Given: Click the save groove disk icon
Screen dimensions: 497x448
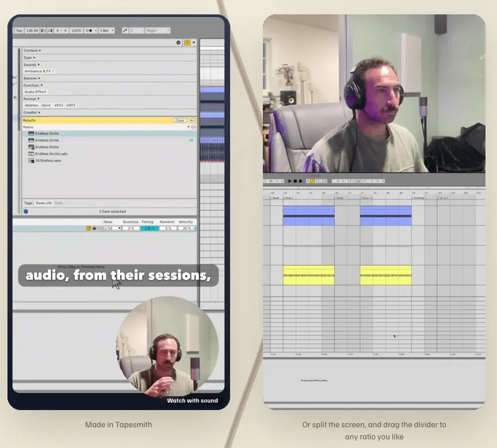Looking at the screenshot, I should 94,228.
